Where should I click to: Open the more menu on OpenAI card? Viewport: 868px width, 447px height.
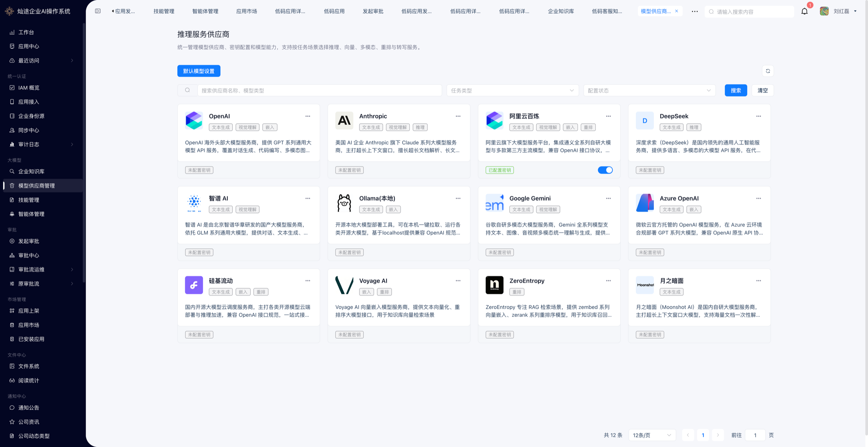click(308, 116)
